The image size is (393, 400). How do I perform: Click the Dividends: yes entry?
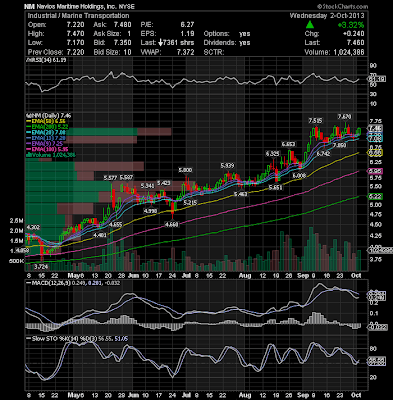(227, 43)
